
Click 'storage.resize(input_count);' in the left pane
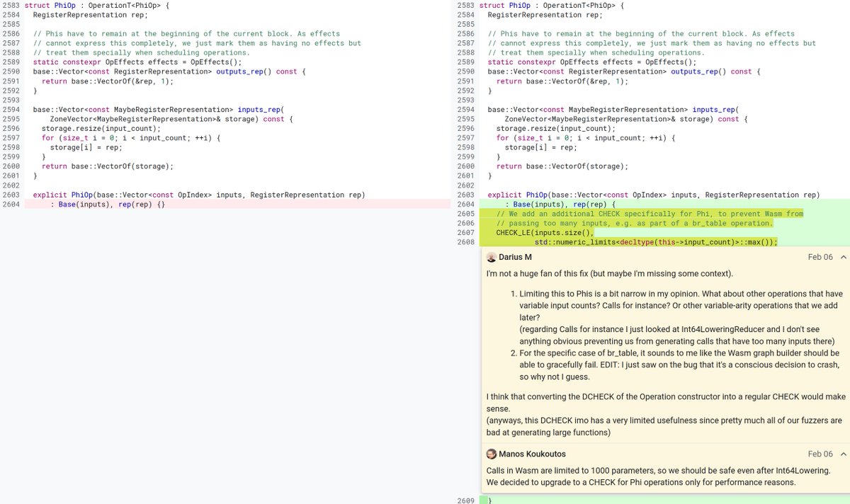click(x=101, y=129)
